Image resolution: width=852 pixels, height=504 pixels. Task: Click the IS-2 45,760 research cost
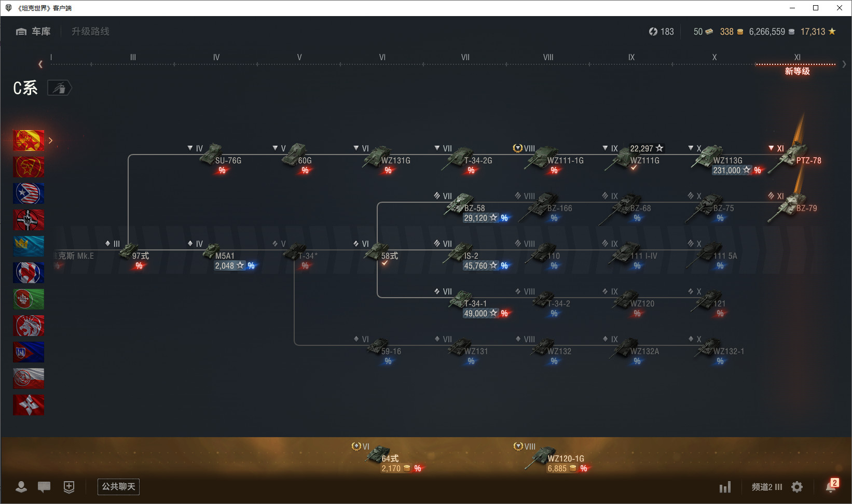coord(481,265)
